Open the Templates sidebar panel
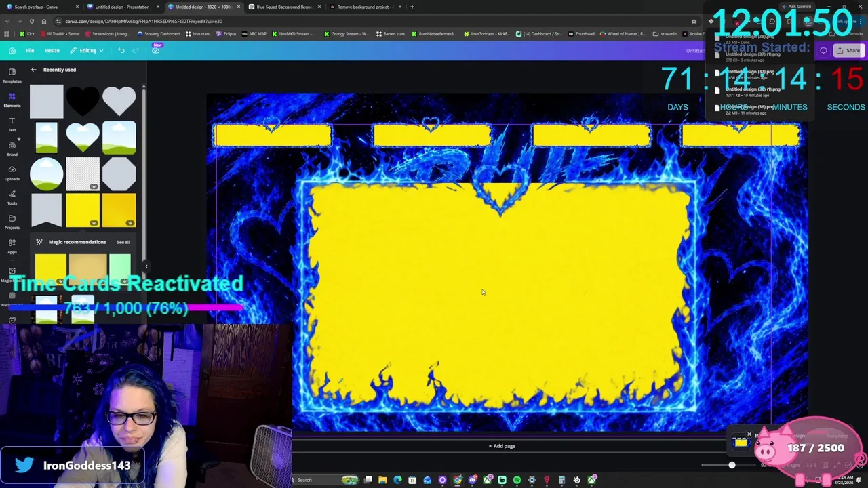868x488 pixels. (12, 75)
